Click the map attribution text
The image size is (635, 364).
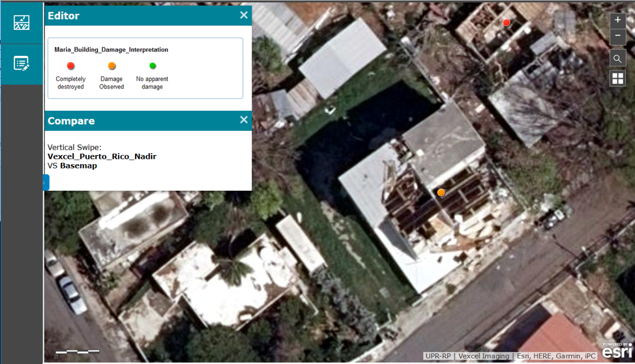510,356
